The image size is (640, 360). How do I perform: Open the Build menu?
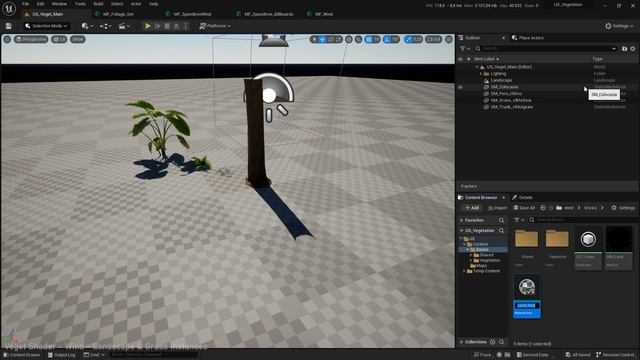tap(98, 4)
